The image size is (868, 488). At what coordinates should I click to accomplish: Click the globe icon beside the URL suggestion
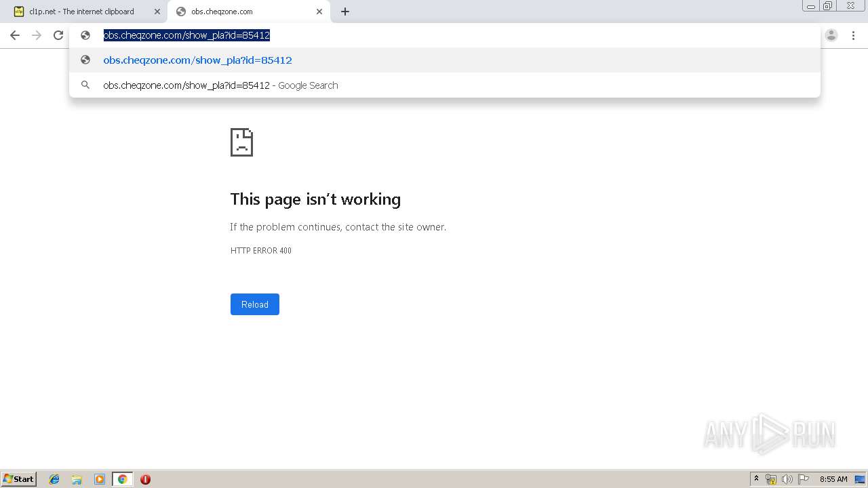[85, 60]
